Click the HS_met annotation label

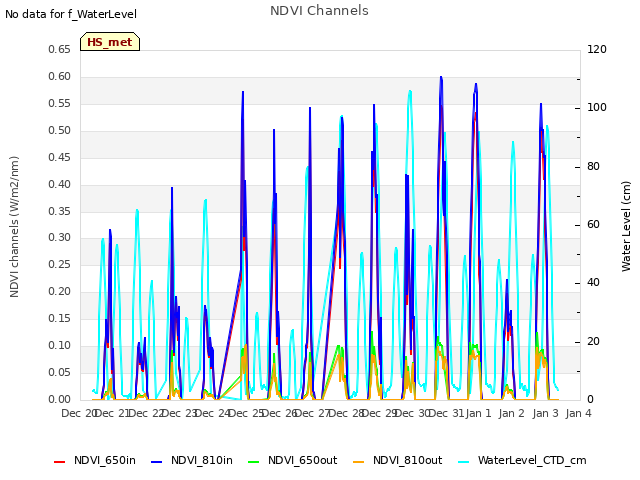coord(110,42)
